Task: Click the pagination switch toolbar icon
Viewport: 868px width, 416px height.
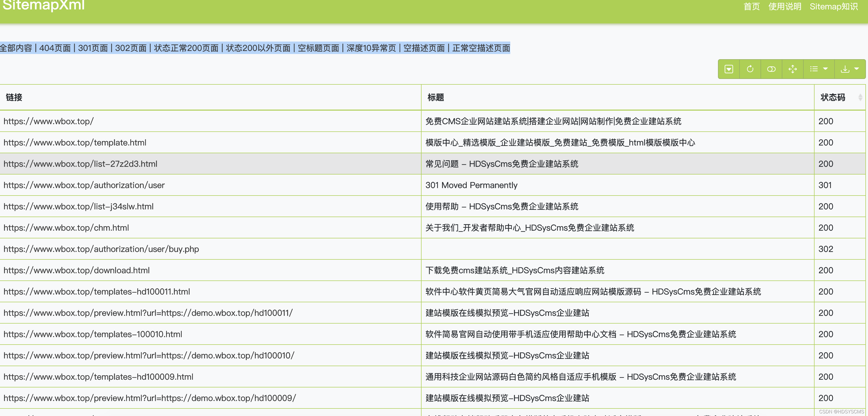Action: click(x=729, y=69)
